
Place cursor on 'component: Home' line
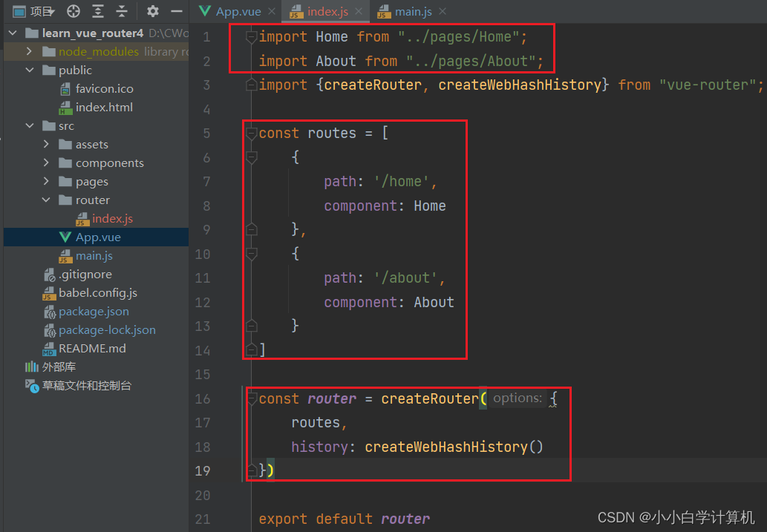coord(385,206)
